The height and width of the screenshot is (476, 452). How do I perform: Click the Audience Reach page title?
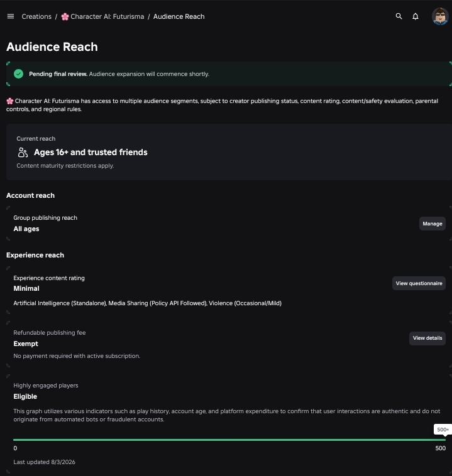(x=52, y=46)
